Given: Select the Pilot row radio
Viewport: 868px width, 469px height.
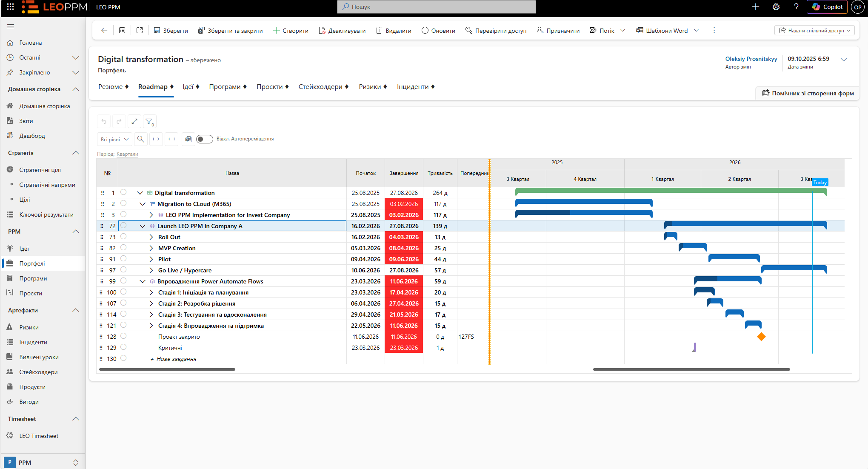Looking at the screenshot, I should [x=123, y=259].
